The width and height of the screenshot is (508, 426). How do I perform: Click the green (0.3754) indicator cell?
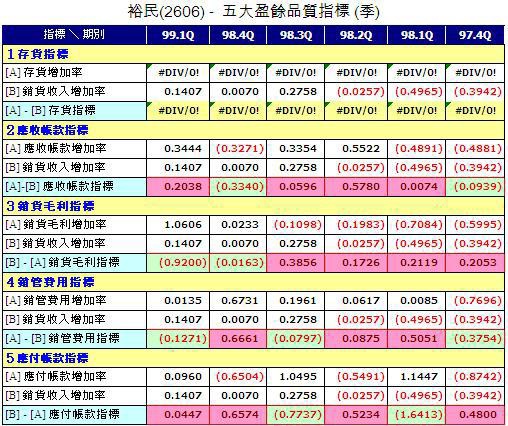click(x=475, y=339)
